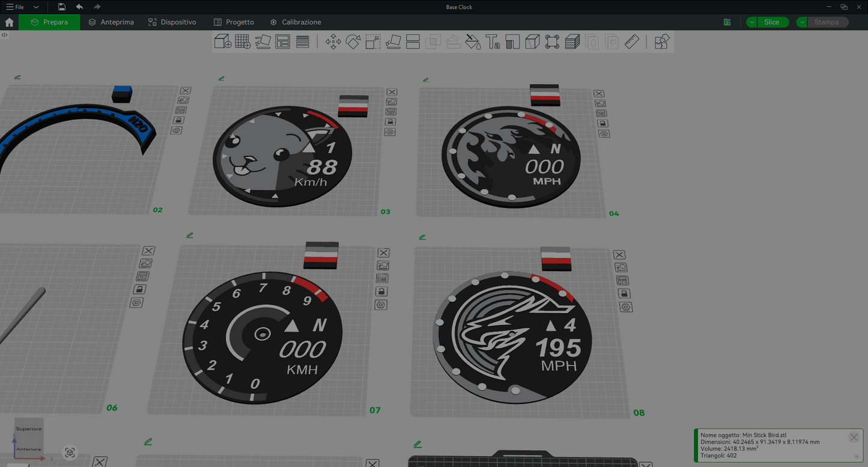This screenshot has width=868, height=467.
Task: Toggle the lock on plate 07
Action: (381, 291)
